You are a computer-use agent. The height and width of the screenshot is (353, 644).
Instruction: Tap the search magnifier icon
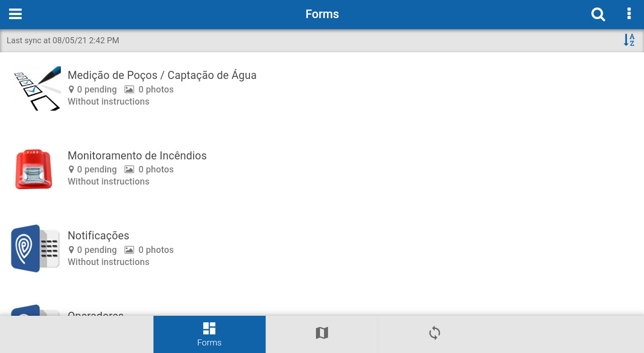point(598,14)
